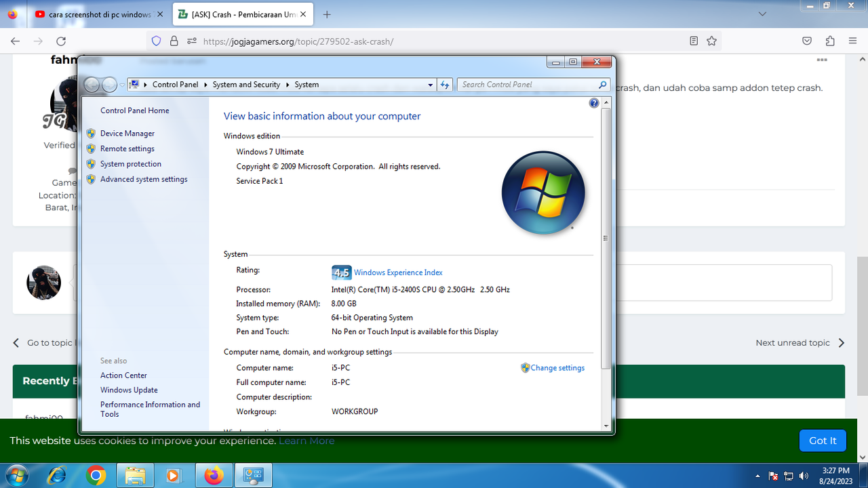Click the shield icon beside System protection
The image size is (868, 488).
[x=91, y=164]
